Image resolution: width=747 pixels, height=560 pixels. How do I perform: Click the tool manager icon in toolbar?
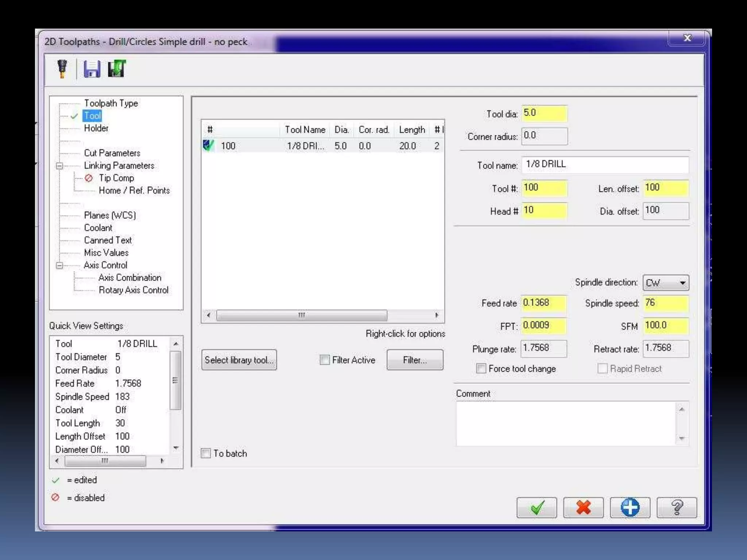pyautogui.click(x=62, y=69)
